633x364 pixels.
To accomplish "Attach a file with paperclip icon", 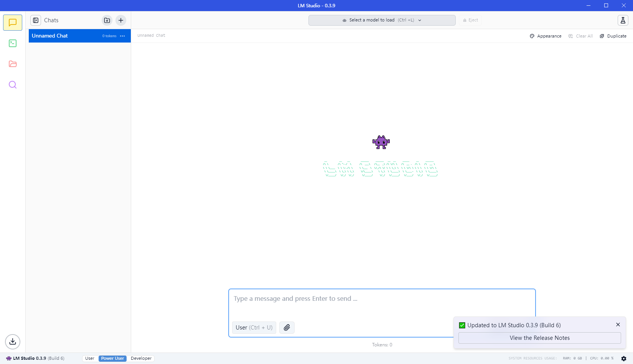I will (x=287, y=328).
